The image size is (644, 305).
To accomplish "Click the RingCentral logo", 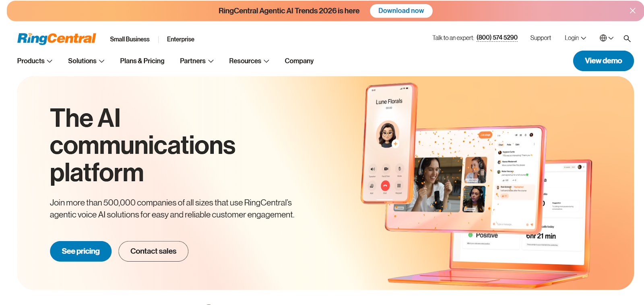I will pos(57,39).
